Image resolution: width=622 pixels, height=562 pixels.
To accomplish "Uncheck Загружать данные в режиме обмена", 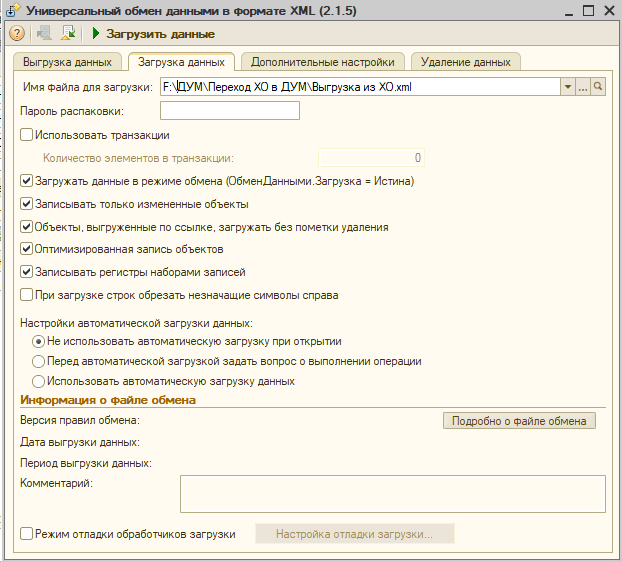I will tap(27, 181).
